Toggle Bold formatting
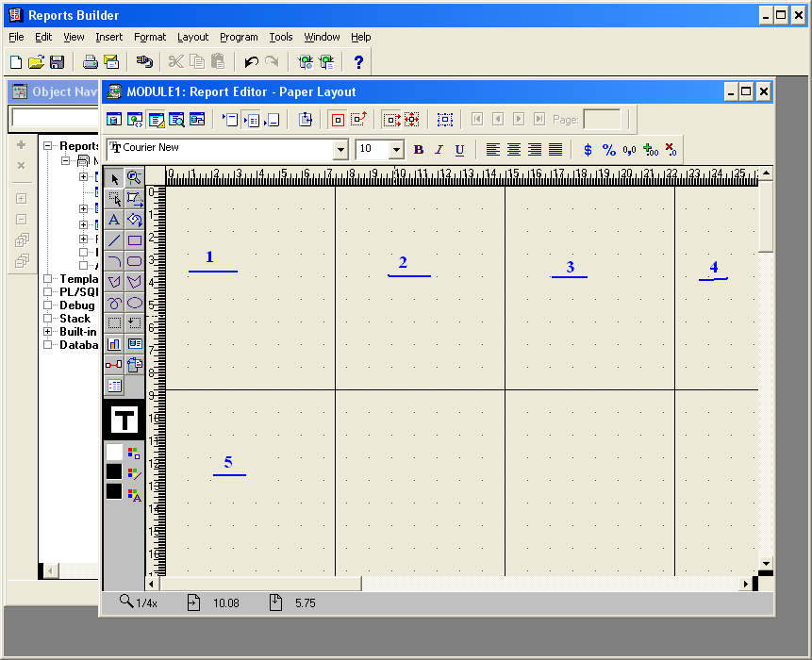This screenshot has height=660, width=812. [419, 150]
